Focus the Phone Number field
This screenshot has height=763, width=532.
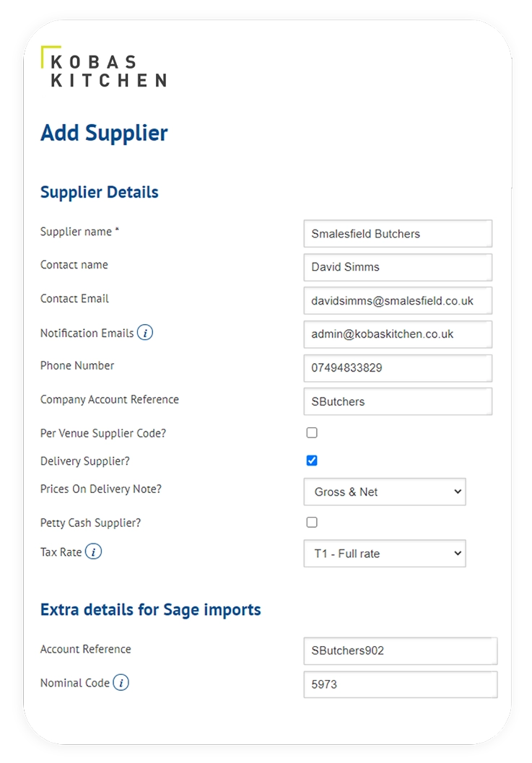pyautogui.click(x=398, y=368)
